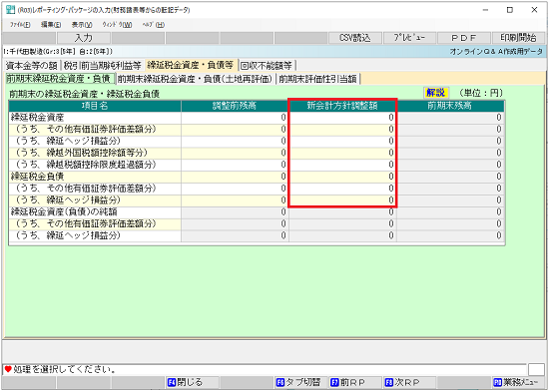The width and height of the screenshot is (549, 392).
Task: Click 前期末残高 cell of 繰延税金資産(負債)の純額 row
Action: pyautogui.click(x=450, y=212)
